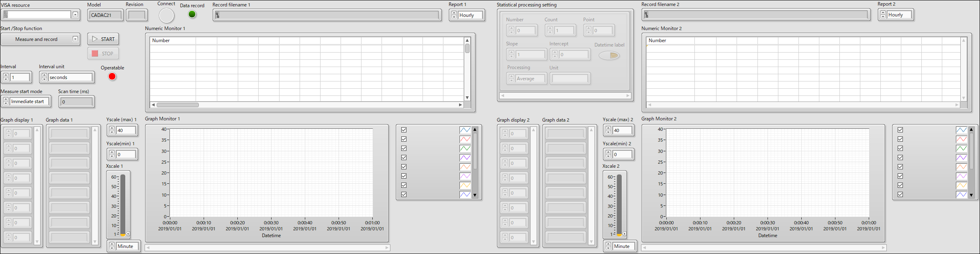980x254 pixels.
Task: Open the VISA resource dropdown
Action: coord(75,14)
